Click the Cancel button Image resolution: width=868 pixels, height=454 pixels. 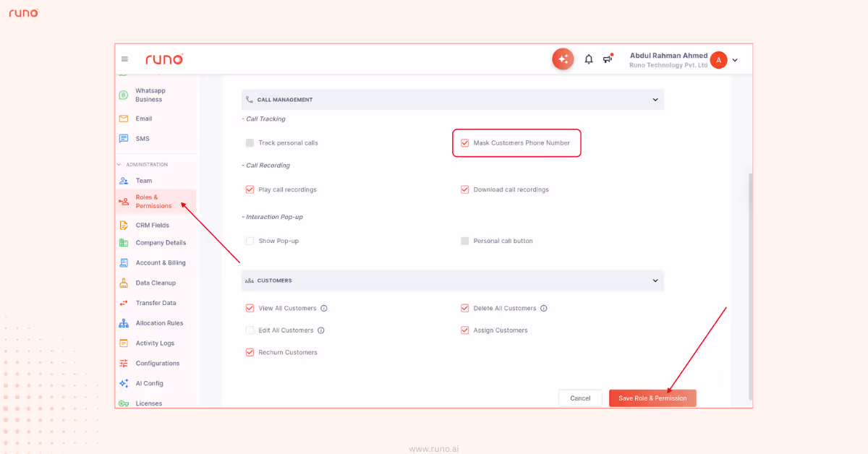tap(580, 398)
